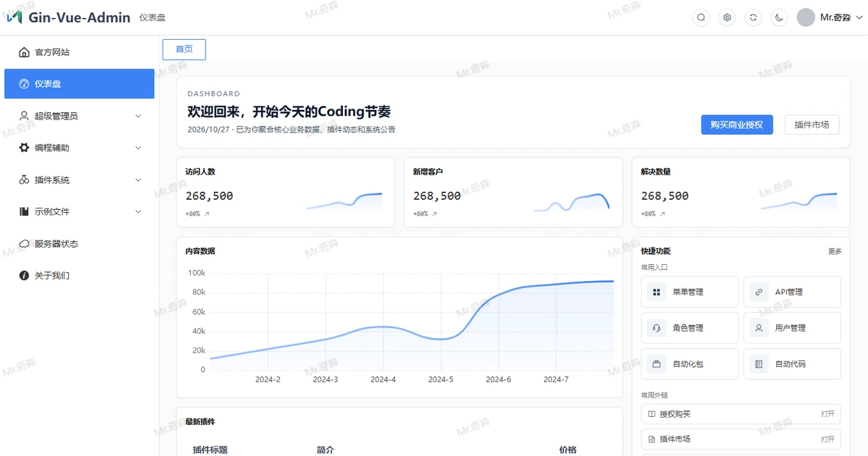868x456 pixels.
Task: Click the 仪表盘 breadcrumb in header
Action: [152, 17]
